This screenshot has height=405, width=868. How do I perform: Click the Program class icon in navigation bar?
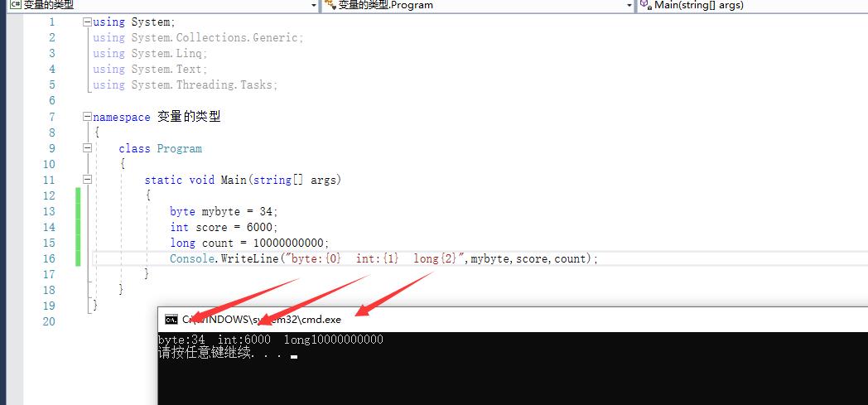[330, 5]
